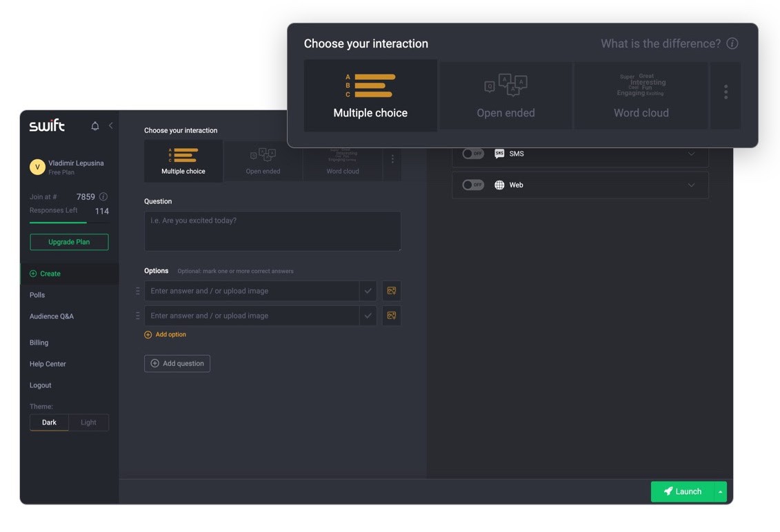Expand the Web section chevron
Viewport: 780px width, 532px height.
coord(691,185)
